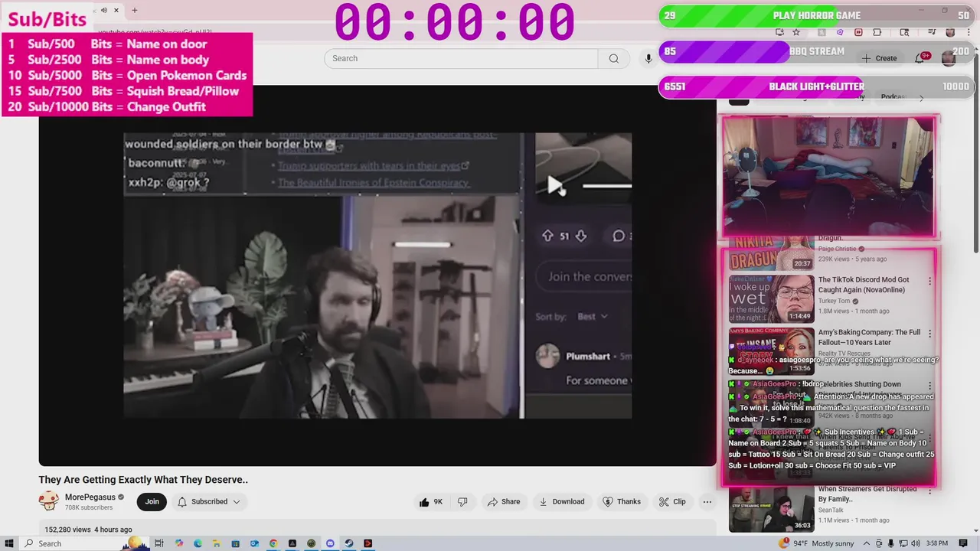The width and height of the screenshot is (980, 551).
Task: Click the YouTube search input field
Action: 461,58
